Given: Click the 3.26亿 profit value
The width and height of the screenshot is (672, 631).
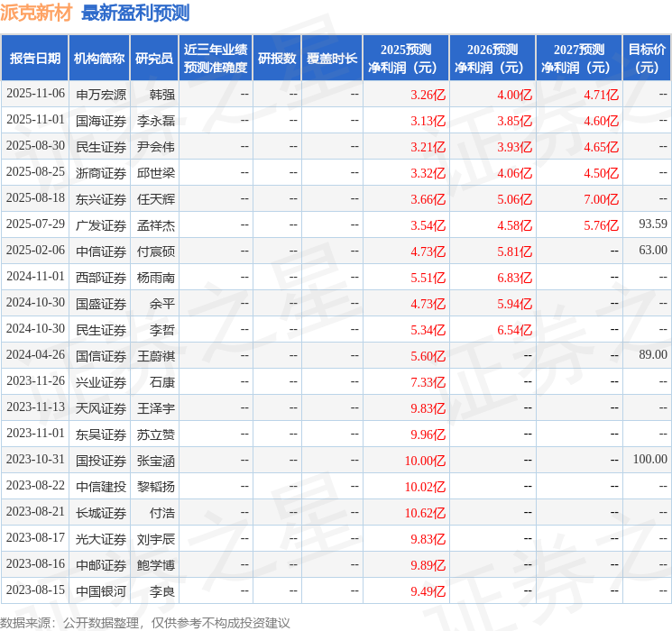Looking at the screenshot, I should (428, 95).
